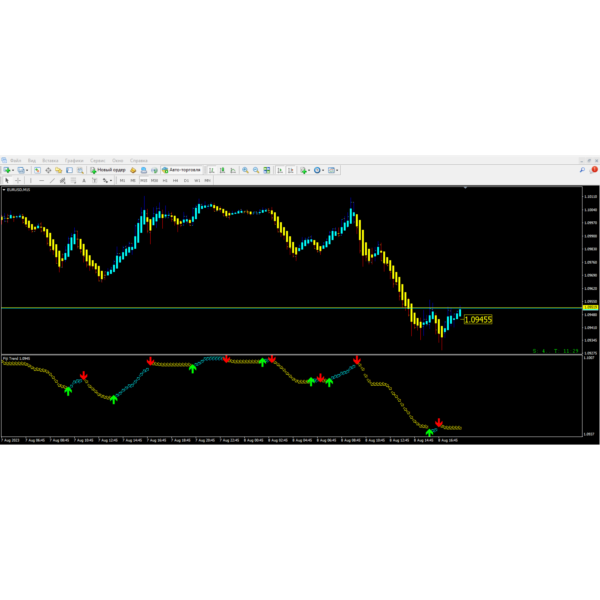This screenshot has height=600, width=600.
Task: Open the red notification alert icon
Action: click(594, 170)
